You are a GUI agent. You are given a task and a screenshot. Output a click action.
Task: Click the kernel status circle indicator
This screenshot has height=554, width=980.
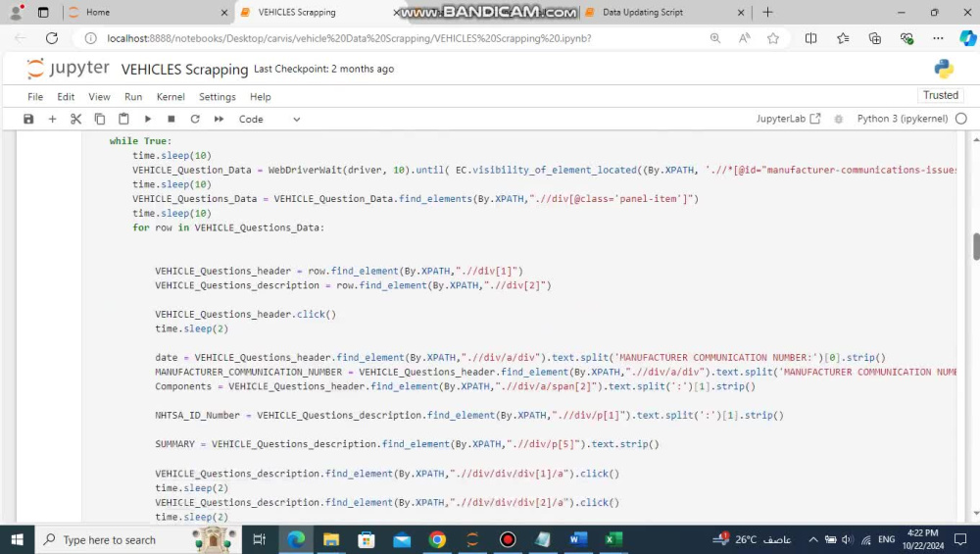click(x=961, y=119)
